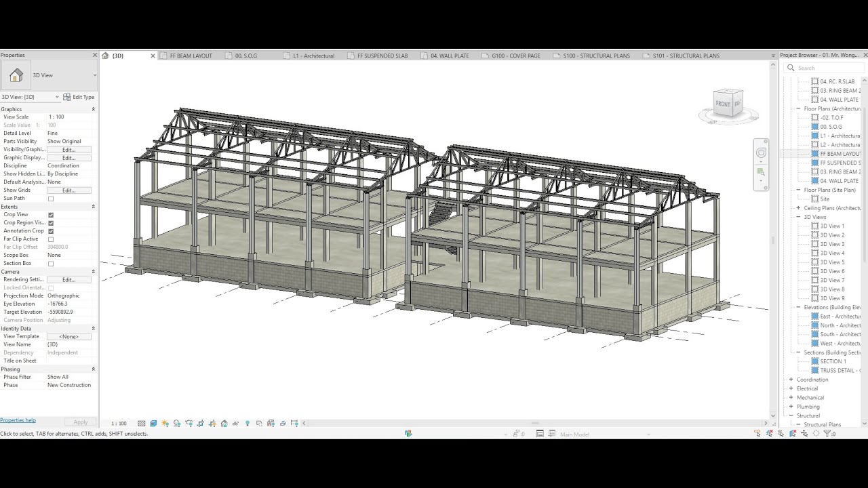Click the Project Browser Search field

(824, 68)
